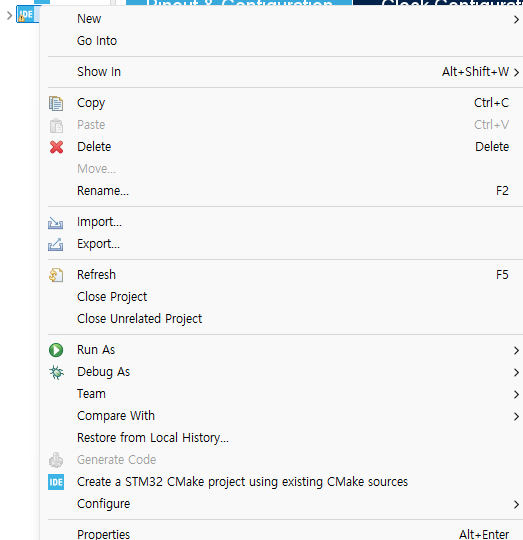Expand the New submenu arrow
523x540 pixels.
[x=516, y=20]
